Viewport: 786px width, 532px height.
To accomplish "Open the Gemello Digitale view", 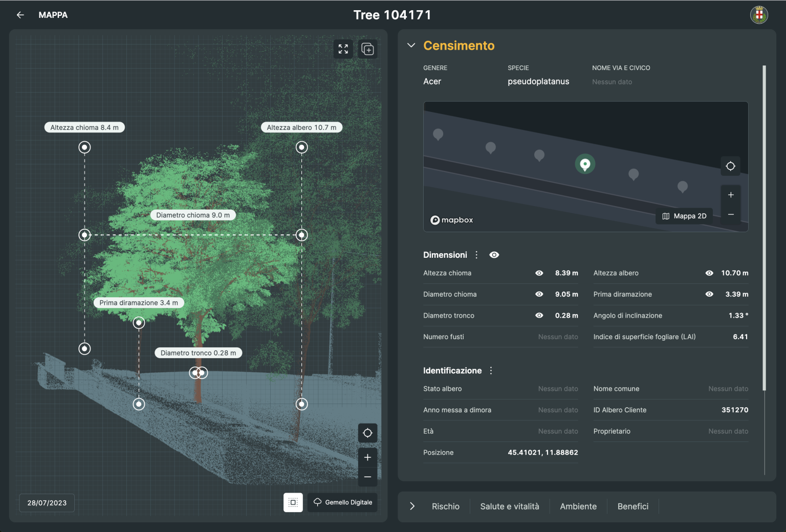I will point(342,502).
